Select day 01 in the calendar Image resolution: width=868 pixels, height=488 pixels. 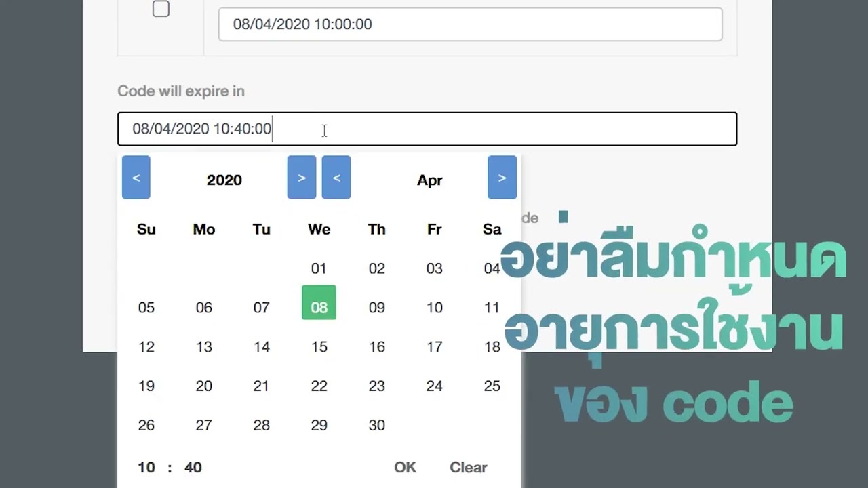319,268
